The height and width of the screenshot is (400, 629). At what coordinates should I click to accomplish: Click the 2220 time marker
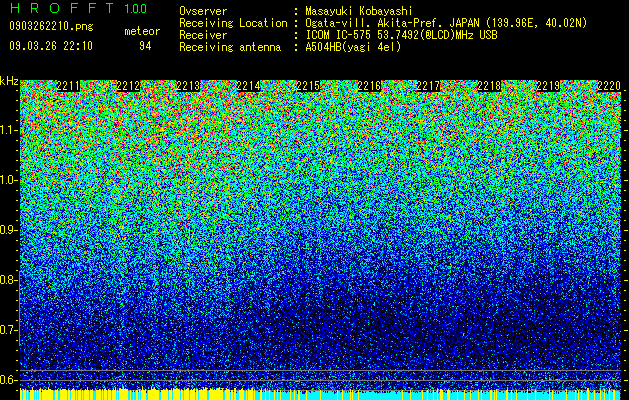(609, 86)
